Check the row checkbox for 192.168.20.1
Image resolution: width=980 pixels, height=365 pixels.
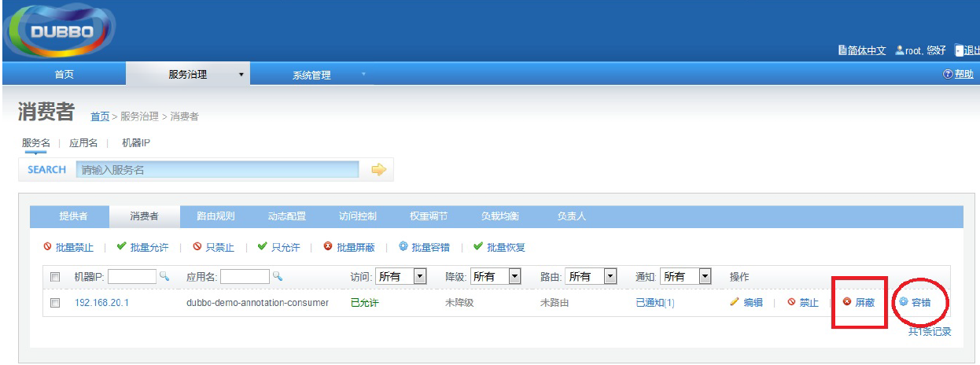pyautogui.click(x=55, y=303)
